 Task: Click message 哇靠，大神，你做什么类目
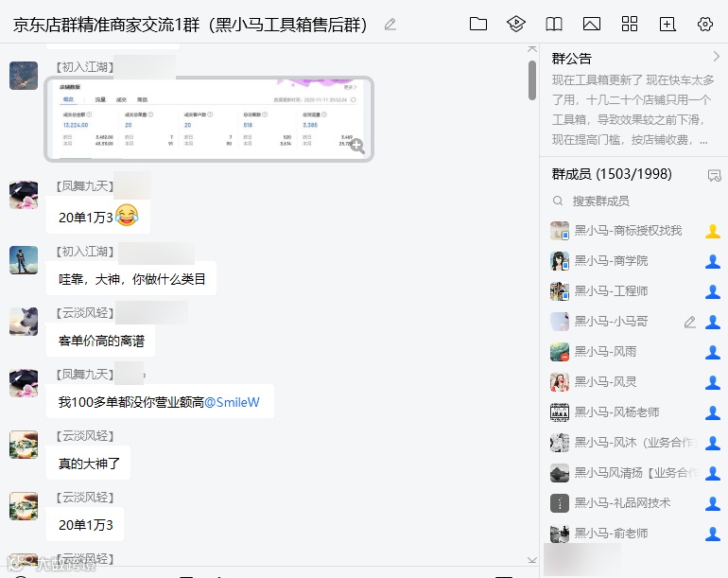point(131,279)
